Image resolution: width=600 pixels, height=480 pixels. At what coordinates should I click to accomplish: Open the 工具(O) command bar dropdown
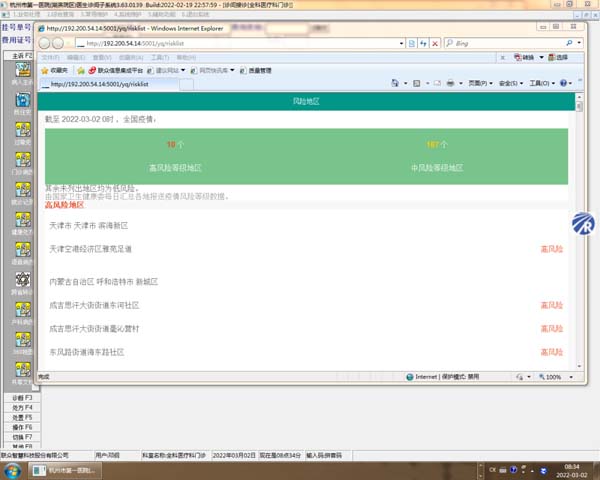[541, 84]
